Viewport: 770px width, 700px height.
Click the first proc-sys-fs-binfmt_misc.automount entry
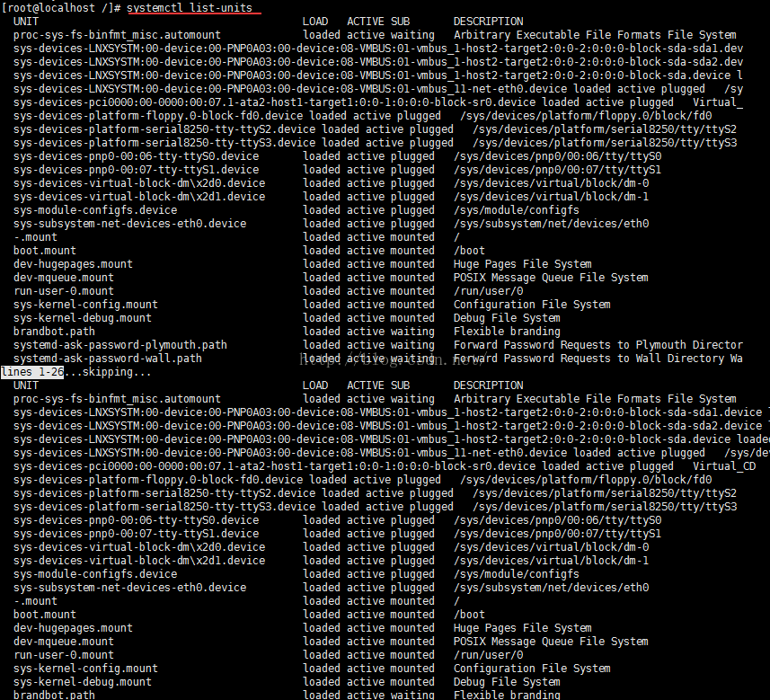tap(118, 35)
